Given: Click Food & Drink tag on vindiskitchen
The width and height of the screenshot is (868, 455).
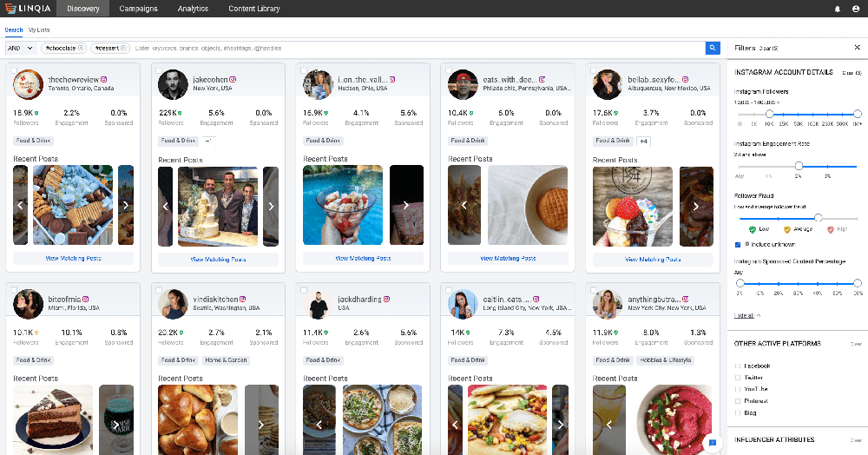Looking at the screenshot, I should (178, 360).
